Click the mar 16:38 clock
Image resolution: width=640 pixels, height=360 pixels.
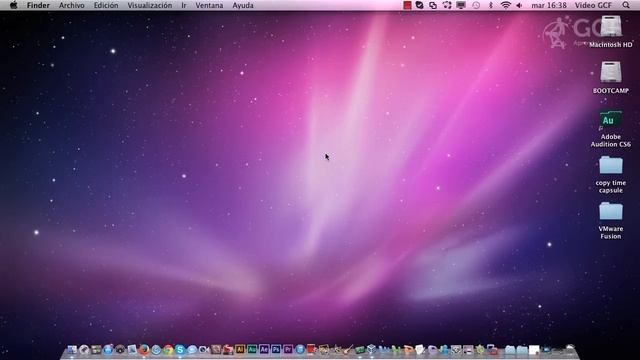point(549,5)
